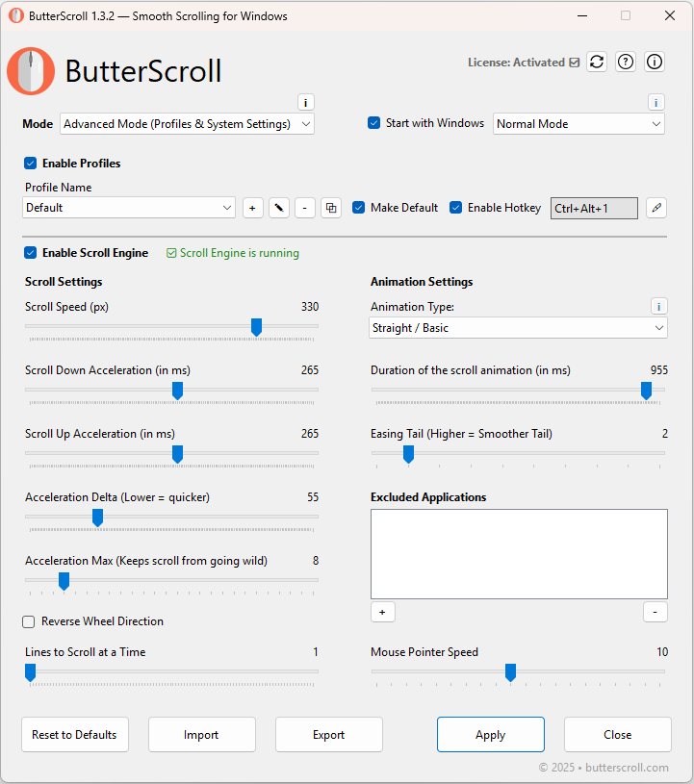The image size is (694, 784).
Task: Disable the Enable Scroll Engine checkbox
Action: (x=31, y=252)
